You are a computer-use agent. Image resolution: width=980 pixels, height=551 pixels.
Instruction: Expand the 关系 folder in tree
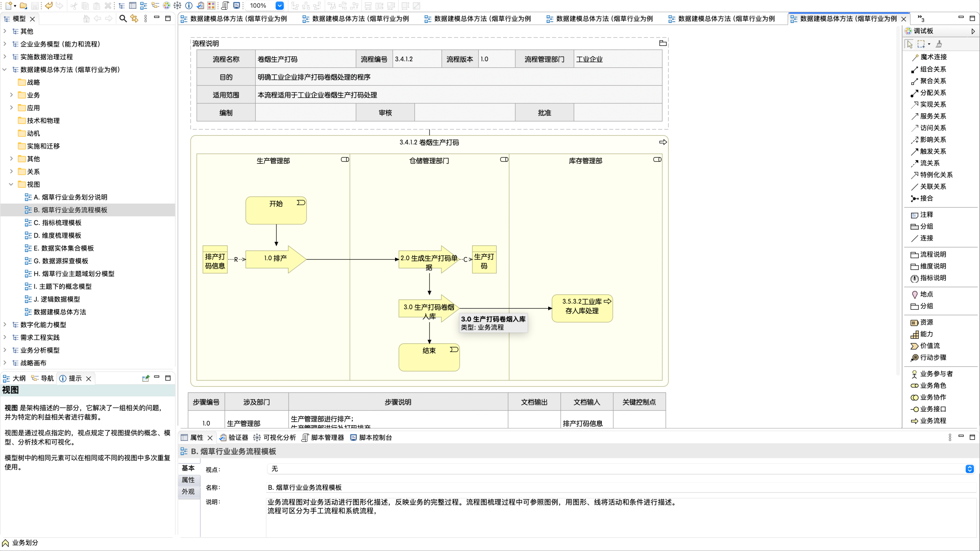pos(11,171)
